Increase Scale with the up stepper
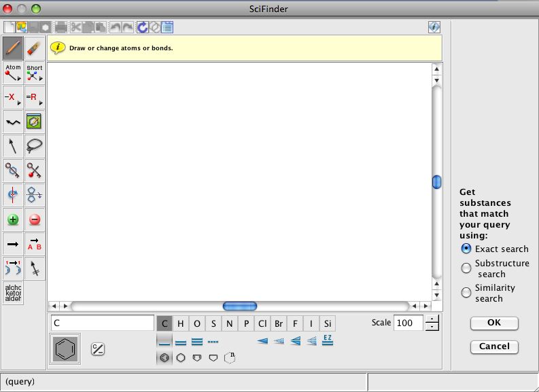 pyautogui.click(x=432, y=319)
